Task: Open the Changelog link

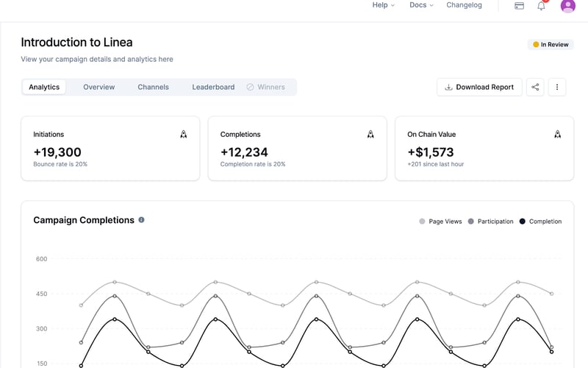Action: [464, 5]
